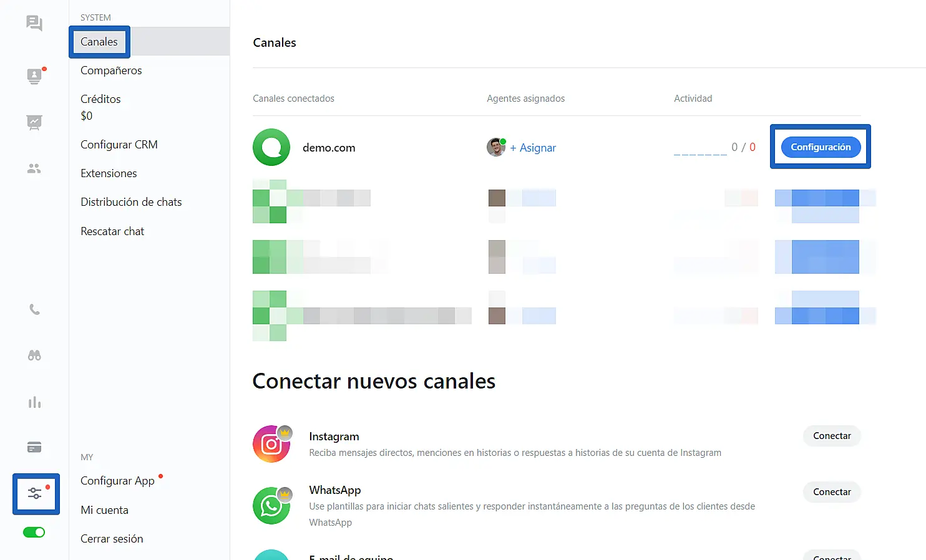The width and height of the screenshot is (926, 560).
Task: Go to Distribución de chats
Action: pos(131,202)
